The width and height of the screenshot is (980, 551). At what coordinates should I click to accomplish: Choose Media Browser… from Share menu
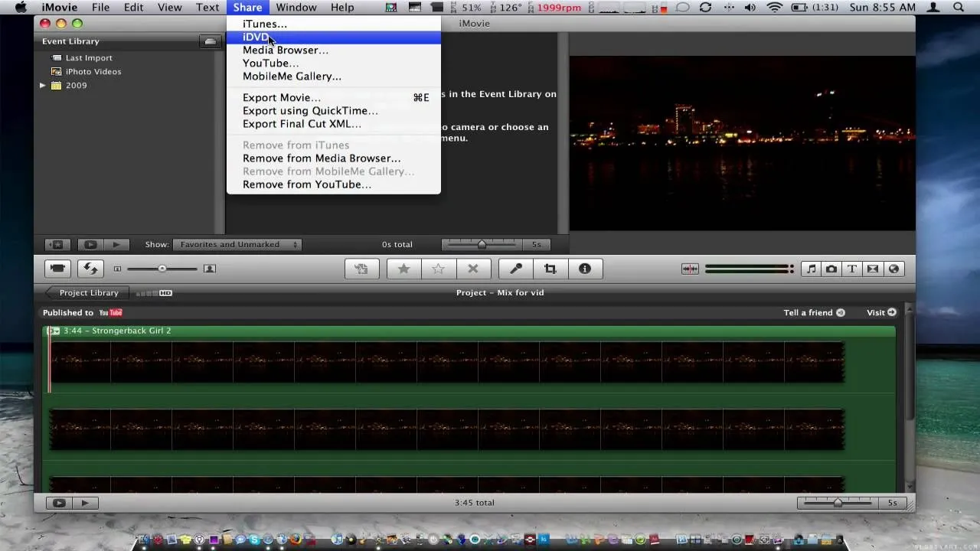click(333, 50)
